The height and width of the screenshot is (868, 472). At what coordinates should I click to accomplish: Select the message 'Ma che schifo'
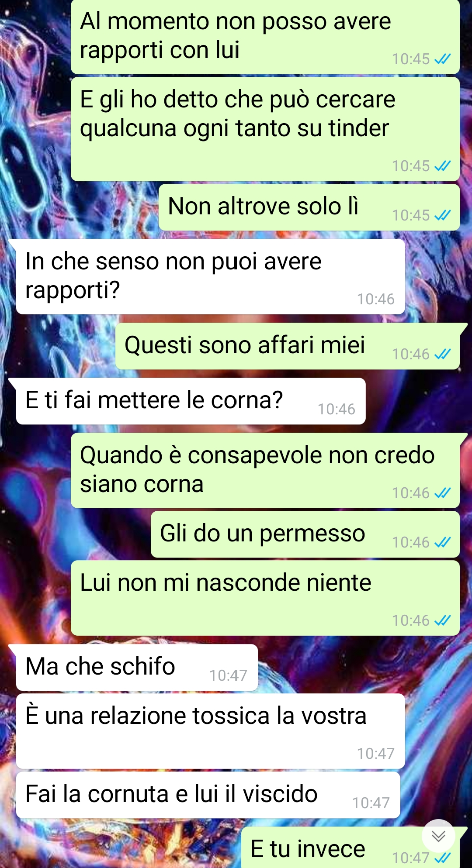(x=137, y=668)
